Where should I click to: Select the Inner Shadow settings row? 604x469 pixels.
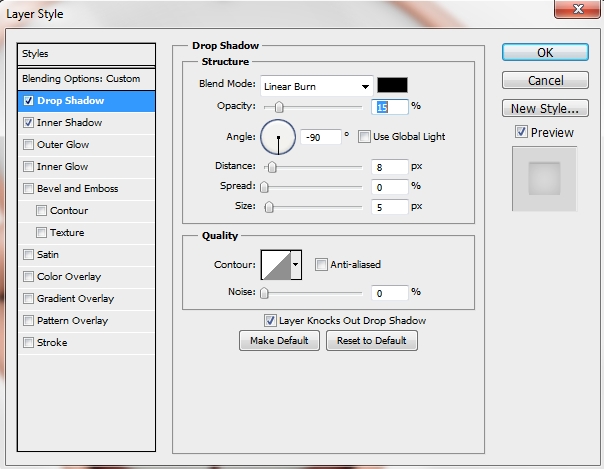pyautogui.click(x=86, y=123)
